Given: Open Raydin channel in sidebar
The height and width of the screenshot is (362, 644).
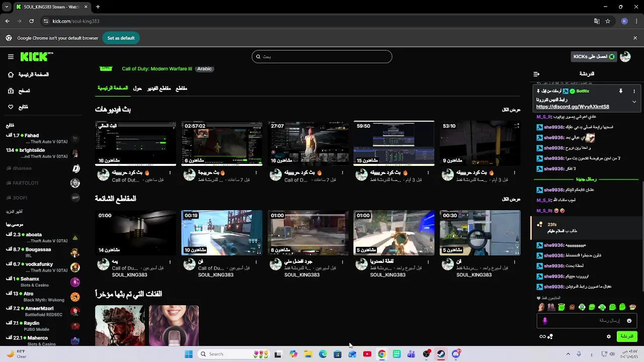Looking at the screenshot, I should coord(43,326).
